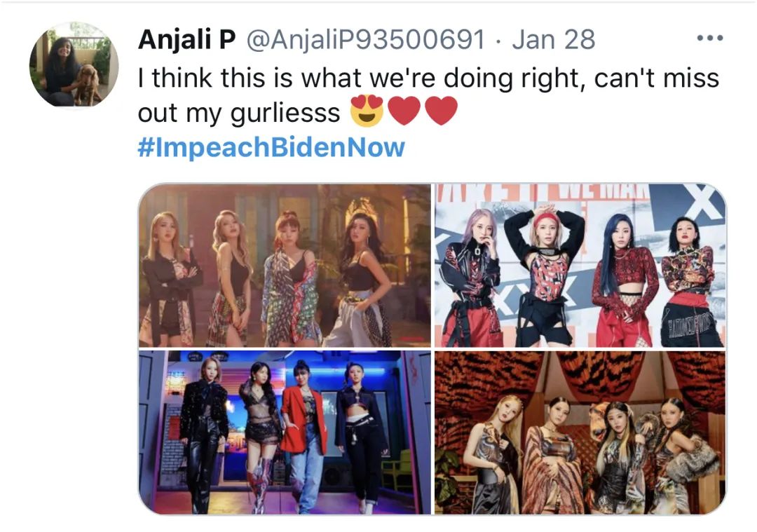Click the heart-eyes smiley emoji

click(x=367, y=111)
